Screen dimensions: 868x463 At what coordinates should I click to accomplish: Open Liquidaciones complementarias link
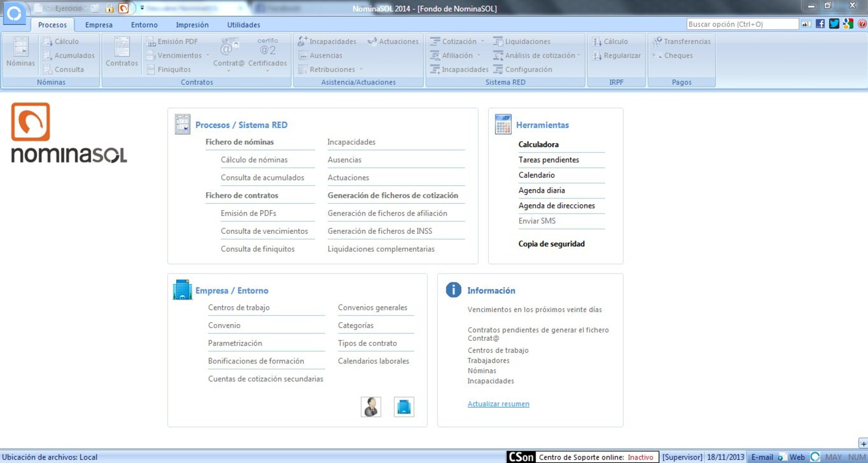coord(381,249)
